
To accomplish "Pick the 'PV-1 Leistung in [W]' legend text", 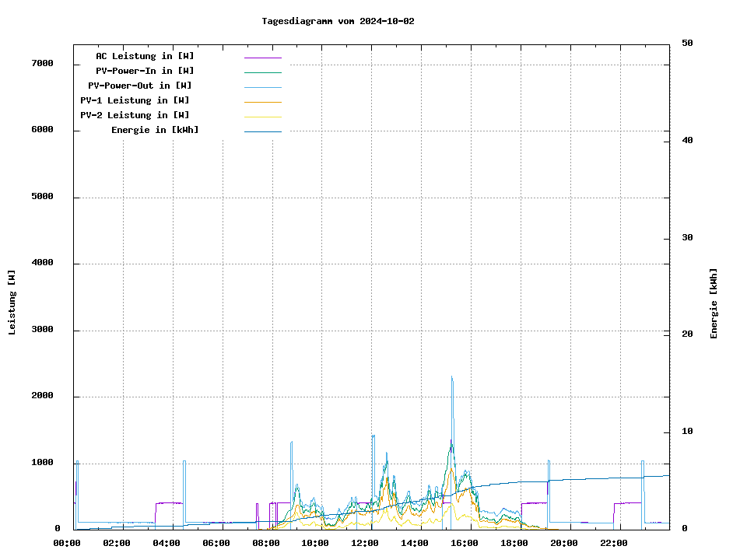I will [x=135, y=100].
